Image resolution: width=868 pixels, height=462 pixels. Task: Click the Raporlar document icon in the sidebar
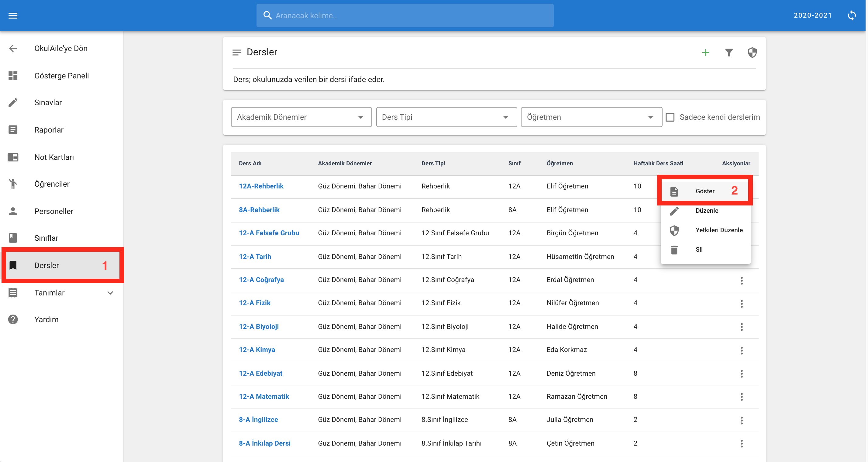(13, 130)
